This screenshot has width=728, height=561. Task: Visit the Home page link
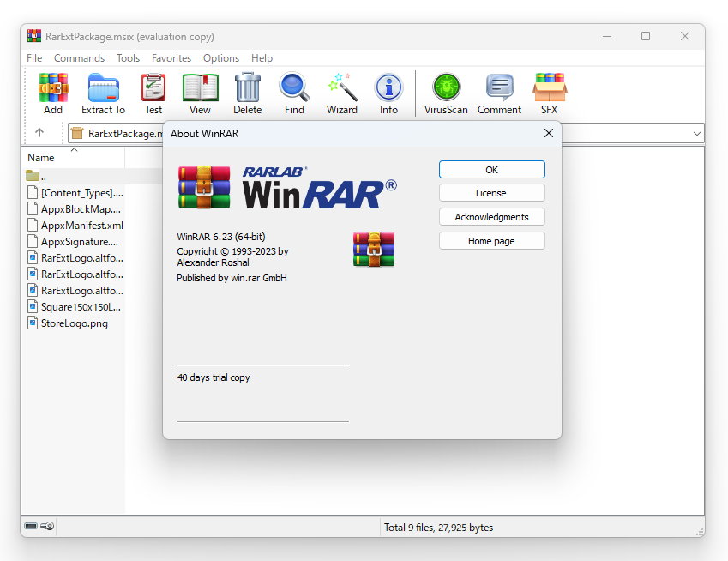pyautogui.click(x=491, y=240)
